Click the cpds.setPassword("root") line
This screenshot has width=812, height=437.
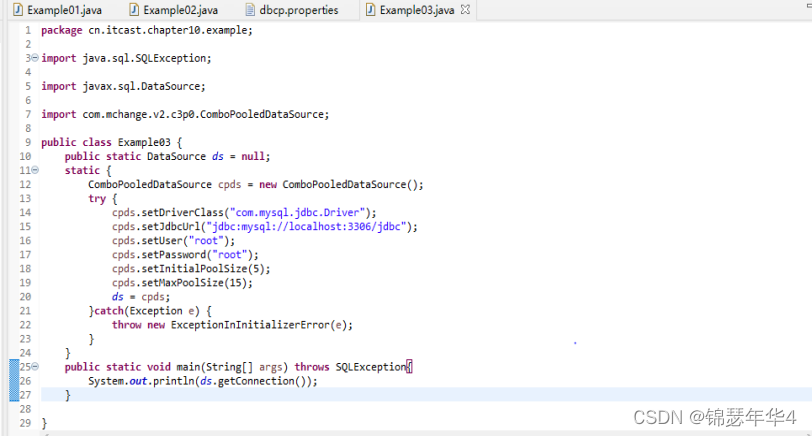point(185,254)
